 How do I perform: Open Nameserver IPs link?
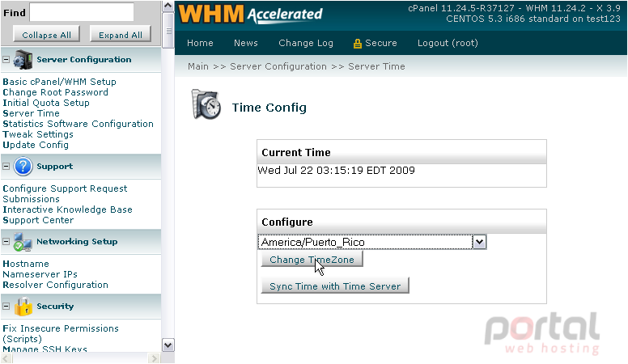coord(40,274)
